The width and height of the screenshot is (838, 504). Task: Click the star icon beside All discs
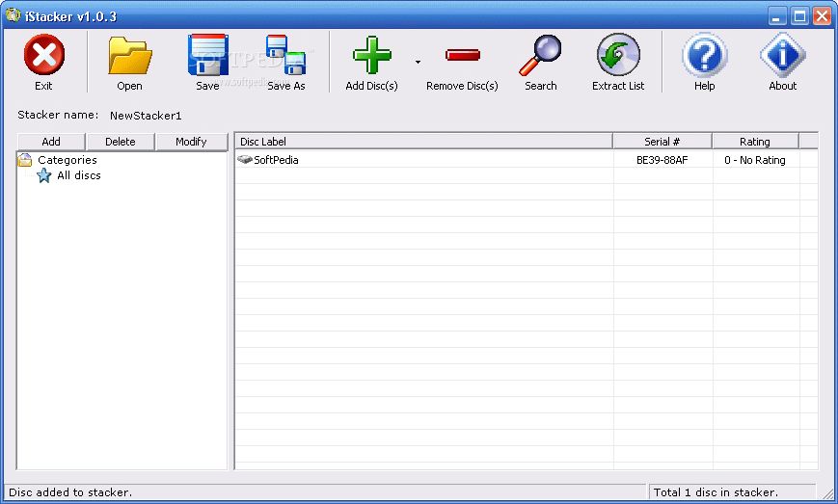(43, 175)
